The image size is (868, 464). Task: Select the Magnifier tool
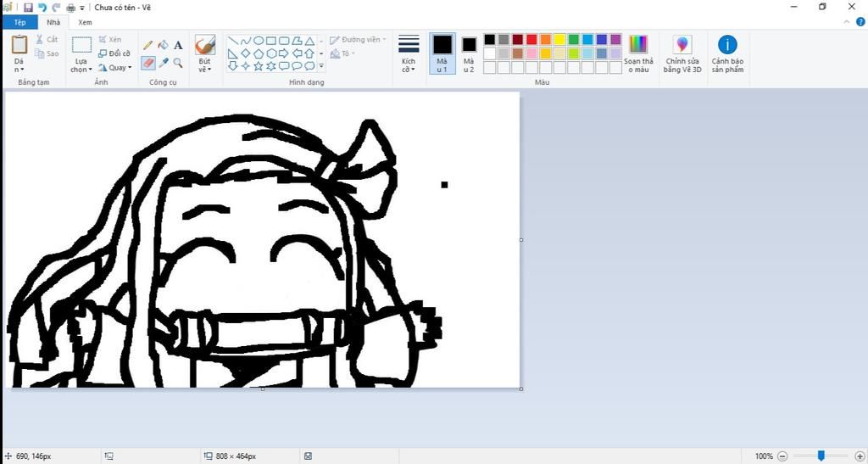pos(178,63)
